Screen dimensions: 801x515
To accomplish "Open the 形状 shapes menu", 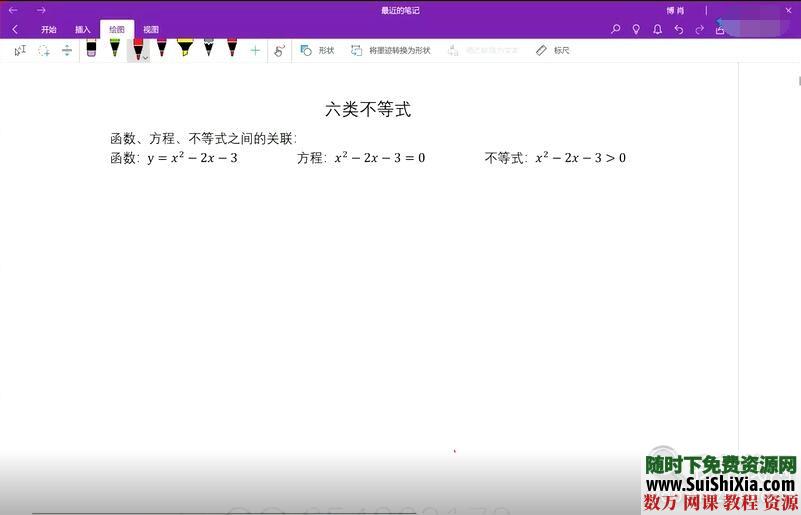I will click(317, 50).
